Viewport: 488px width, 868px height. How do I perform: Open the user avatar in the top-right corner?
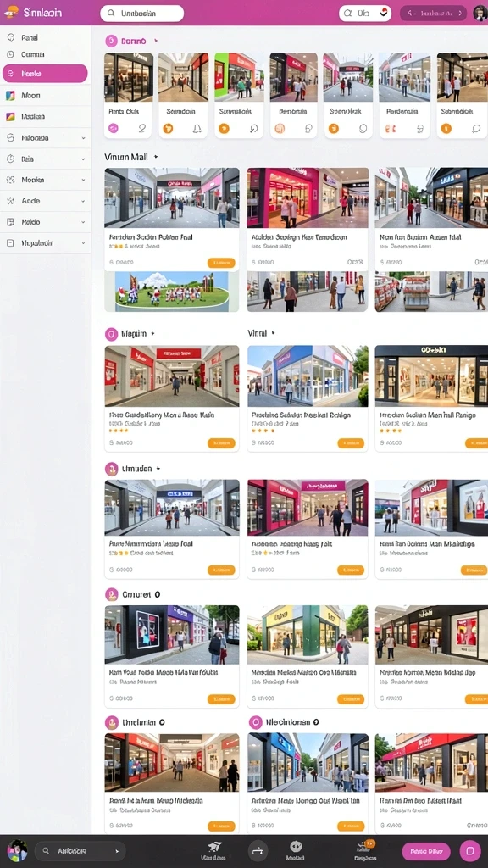point(480,14)
